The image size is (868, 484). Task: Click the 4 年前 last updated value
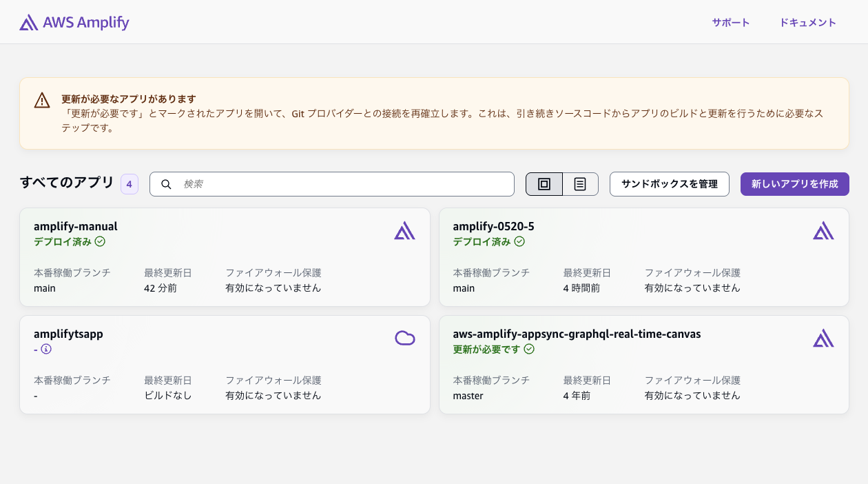[576, 396]
